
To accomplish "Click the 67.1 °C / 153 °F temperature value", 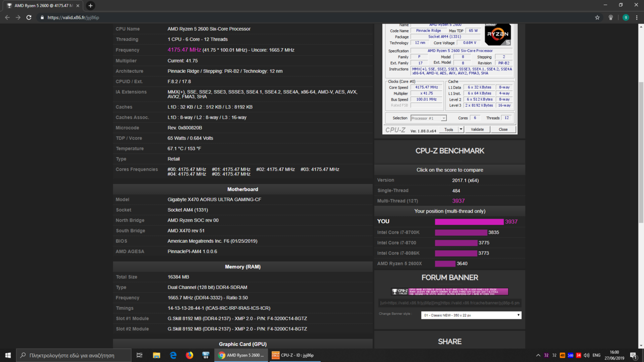I will [x=184, y=149].
